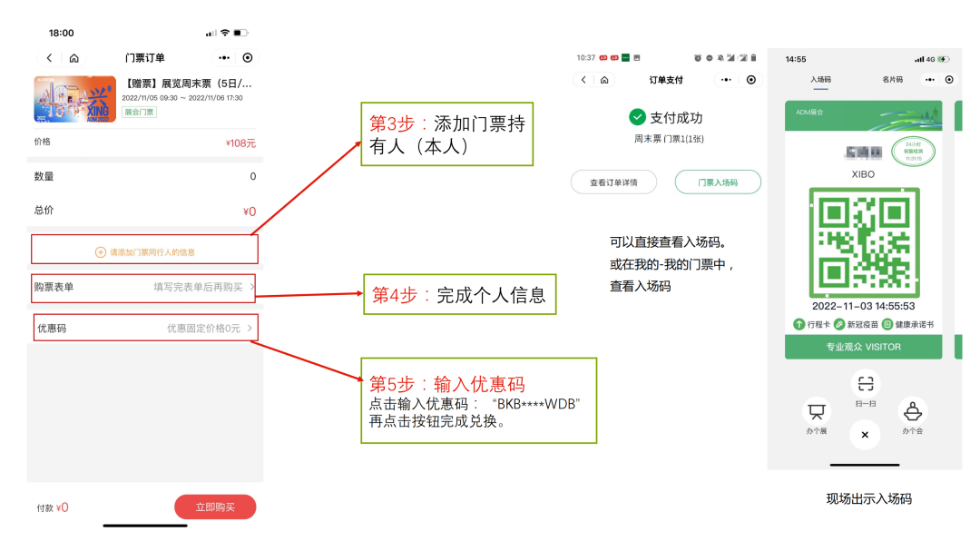The image size is (980, 551).
Task: Select the 数量 quantity value 0
Action: (252, 176)
